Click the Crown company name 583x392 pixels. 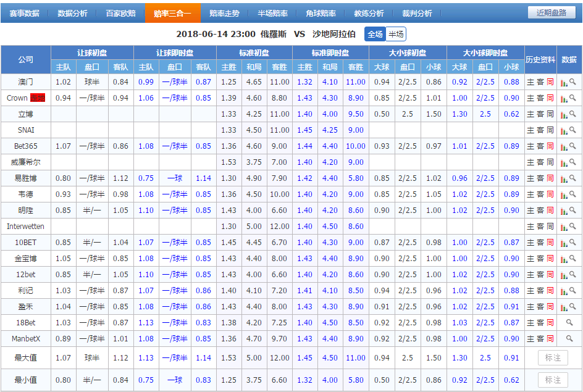(x=17, y=98)
